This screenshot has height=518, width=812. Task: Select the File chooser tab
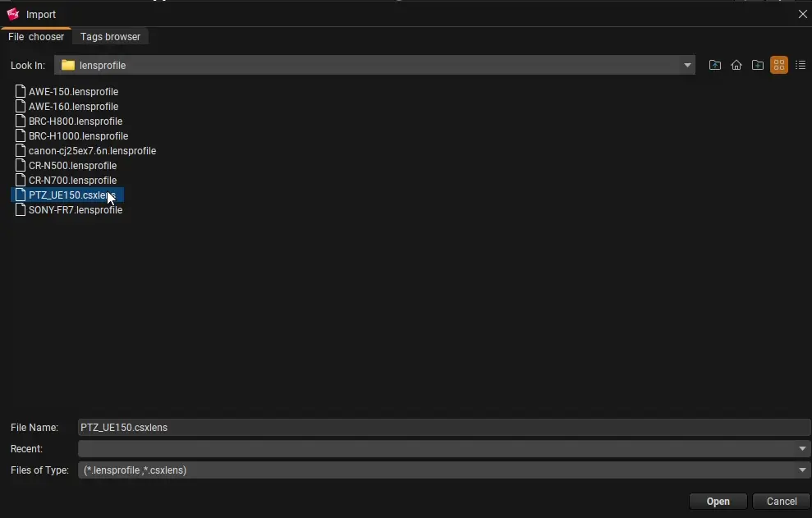pyautogui.click(x=36, y=37)
